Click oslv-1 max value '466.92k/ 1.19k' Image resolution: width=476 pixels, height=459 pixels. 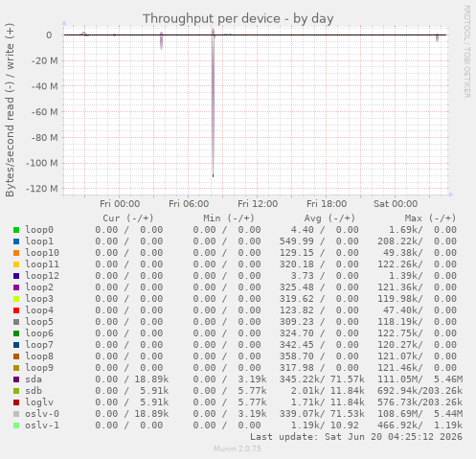pos(419,425)
